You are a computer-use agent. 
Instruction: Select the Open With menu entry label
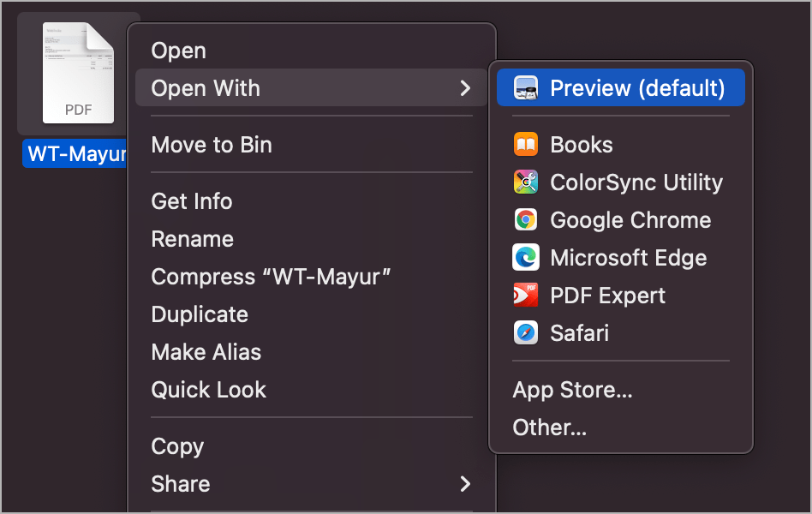(206, 88)
